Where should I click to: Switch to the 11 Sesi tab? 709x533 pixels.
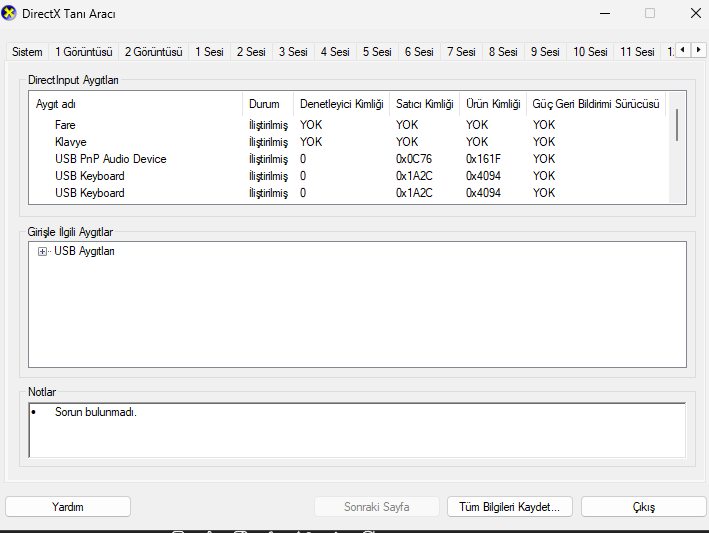[x=638, y=52]
